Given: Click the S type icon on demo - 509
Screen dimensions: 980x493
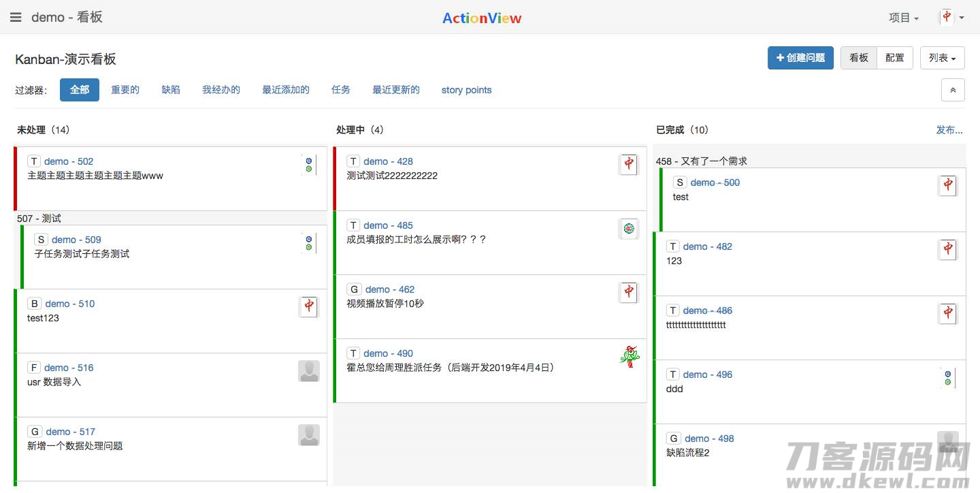Looking at the screenshot, I should tap(41, 240).
